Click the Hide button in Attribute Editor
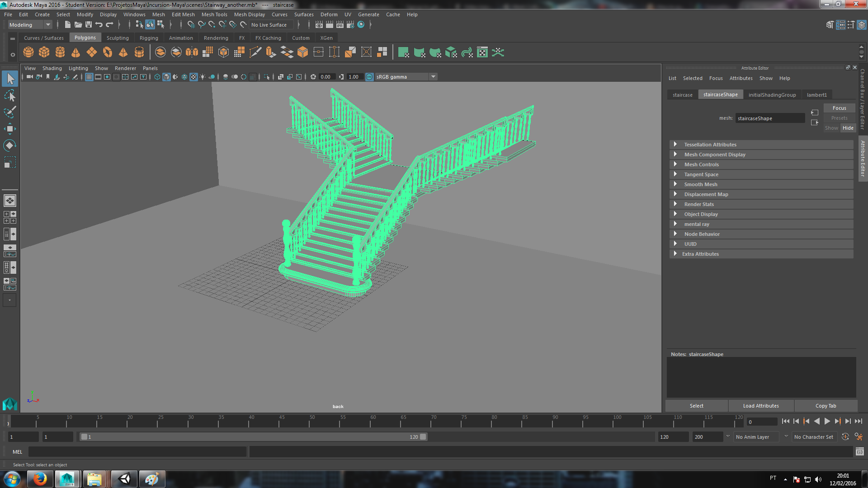 pyautogui.click(x=848, y=128)
